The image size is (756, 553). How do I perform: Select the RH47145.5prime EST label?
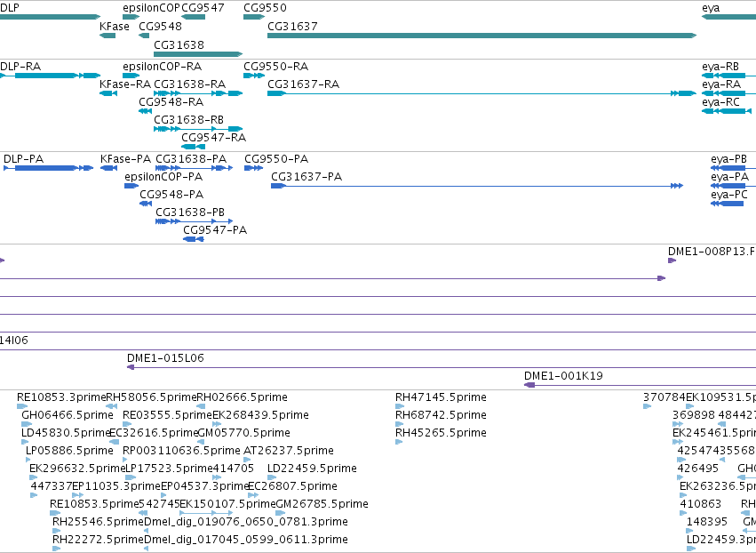coord(441,397)
